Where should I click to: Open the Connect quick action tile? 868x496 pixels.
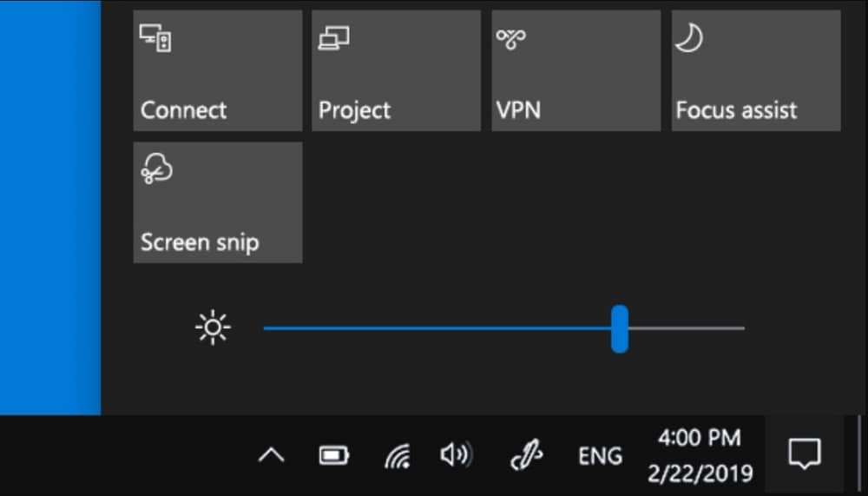[x=218, y=70]
